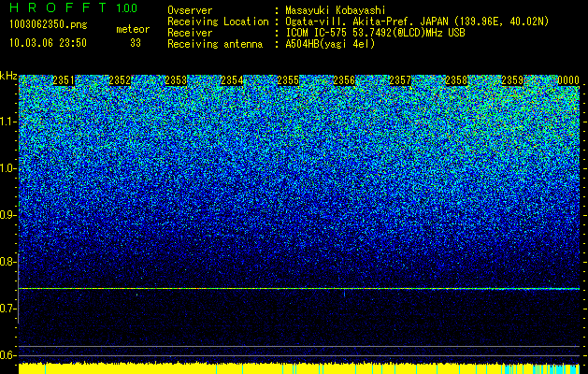Click the 2354 time marker
This screenshot has height=374, width=588.
232,80
